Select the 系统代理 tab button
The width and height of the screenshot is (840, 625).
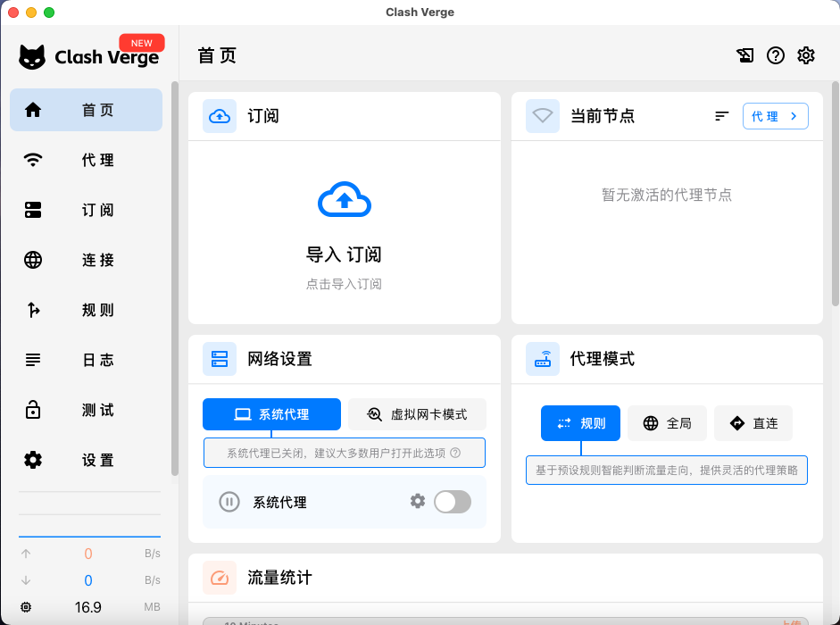pyautogui.click(x=271, y=414)
